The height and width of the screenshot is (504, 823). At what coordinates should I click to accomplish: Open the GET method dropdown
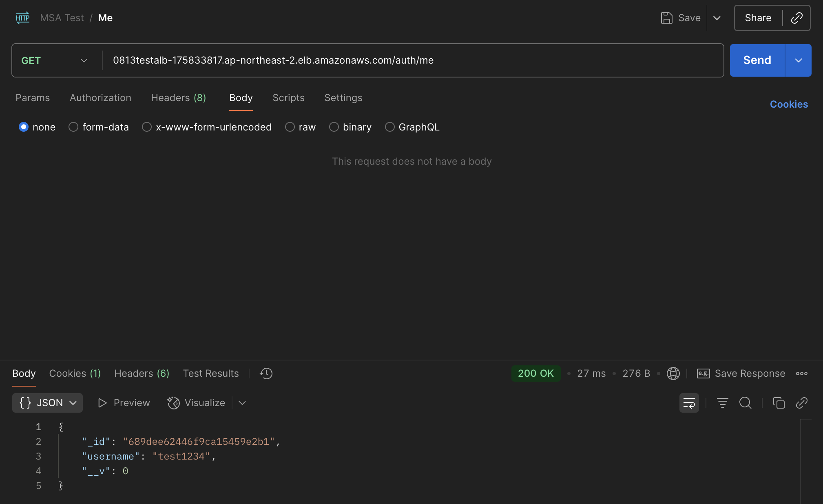point(55,60)
